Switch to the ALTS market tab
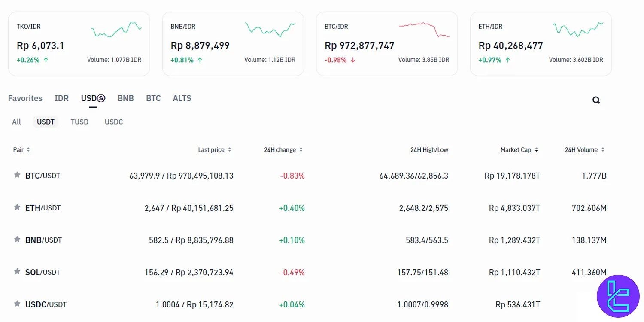Viewport: 644px width, 322px height. 182,98
